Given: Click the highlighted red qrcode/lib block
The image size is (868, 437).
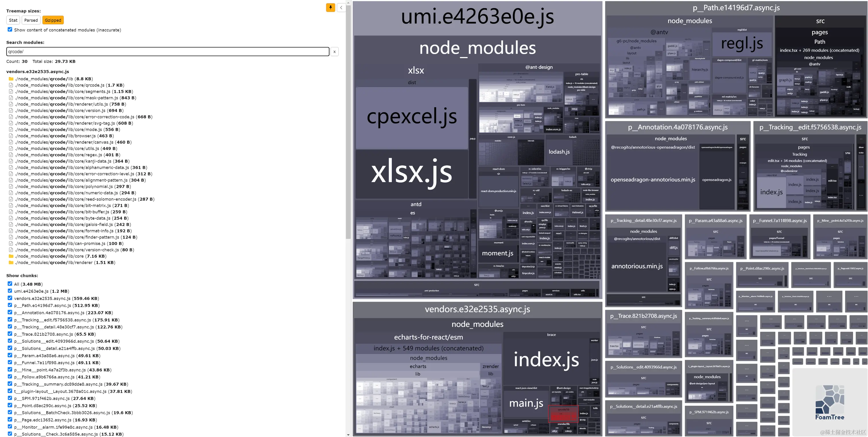Looking at the screenshot, I should click(x=563, y=414).
